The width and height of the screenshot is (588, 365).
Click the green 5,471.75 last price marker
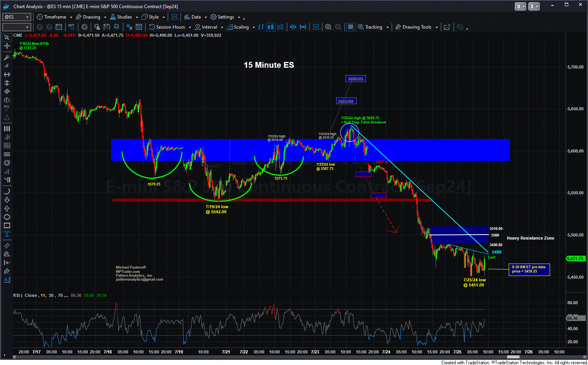tap(575, 259)
